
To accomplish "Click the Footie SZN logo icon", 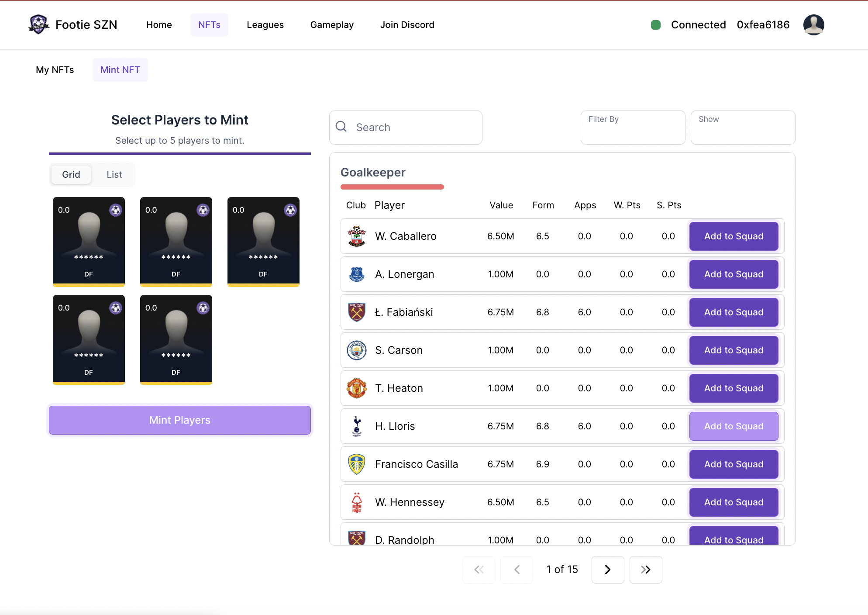I will click(38, 24).
